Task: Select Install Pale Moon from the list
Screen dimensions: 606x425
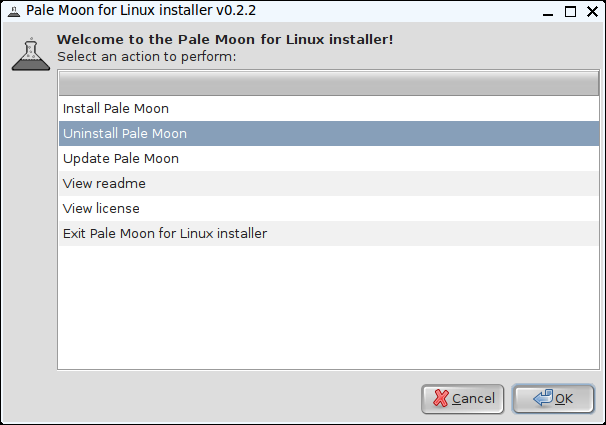Action: pyautogui.click(x=329, y=109)
